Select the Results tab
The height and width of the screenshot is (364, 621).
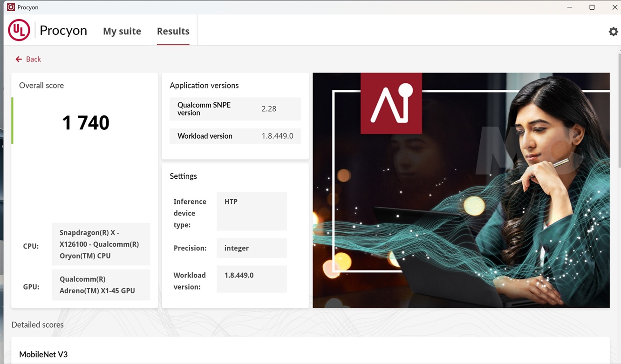coord(173,31)
